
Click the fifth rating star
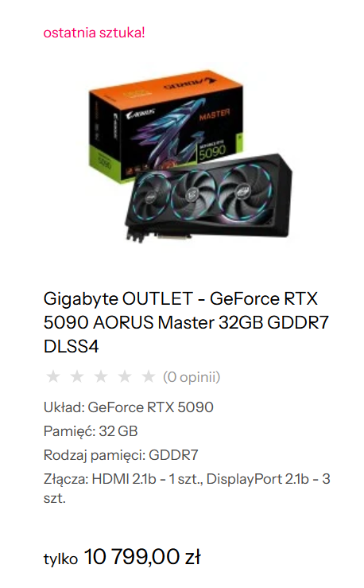149,376
